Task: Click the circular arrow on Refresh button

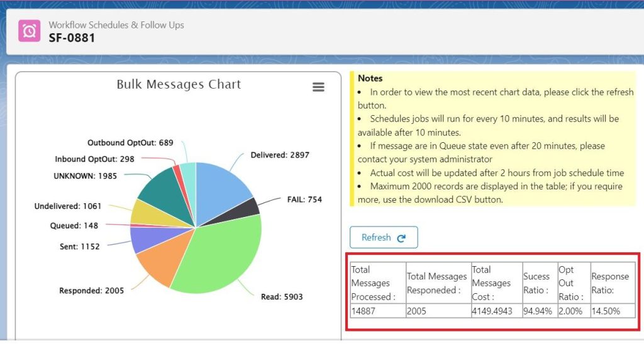Action: click(401, 238)
